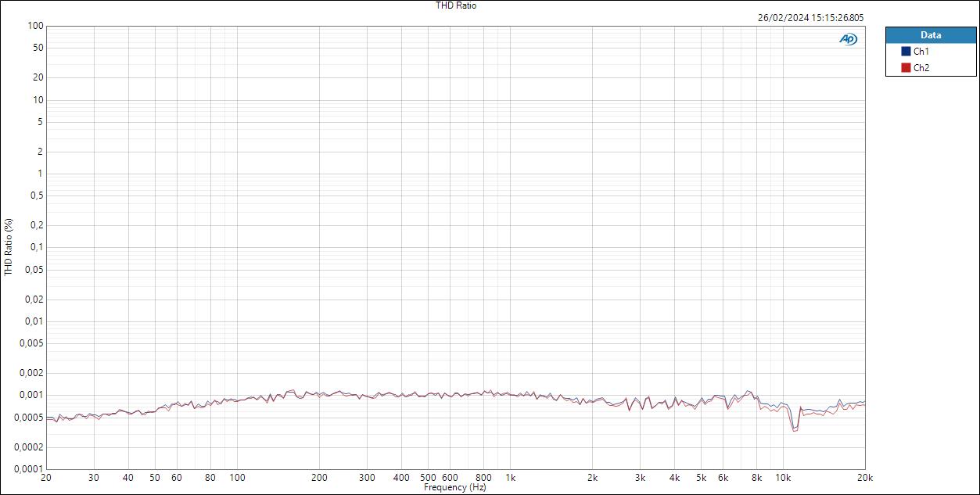Click the timestamp 26/02/2024 15:15:26,805
The image size is (980, 495).
[x=810, y=16]
